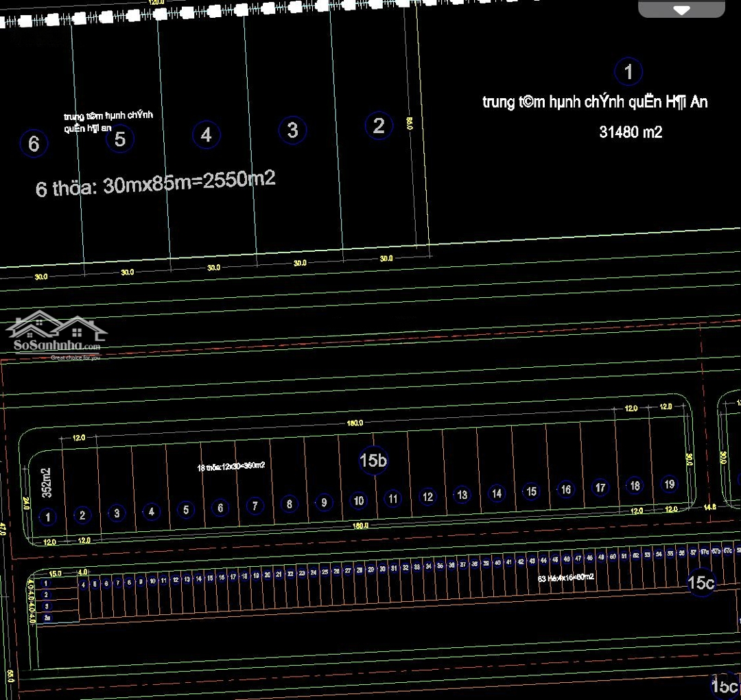Select the 180.0 dimension above block 15b
Screen dimensions: 741x700
(x=355, y=423)
